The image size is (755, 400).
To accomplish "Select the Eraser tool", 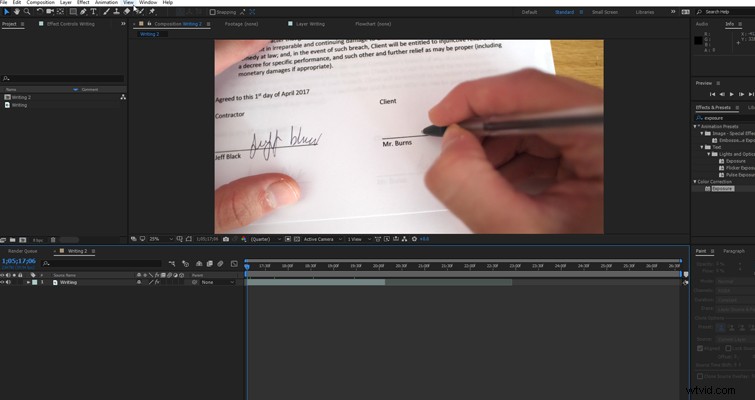I will [x=127, y=12].
